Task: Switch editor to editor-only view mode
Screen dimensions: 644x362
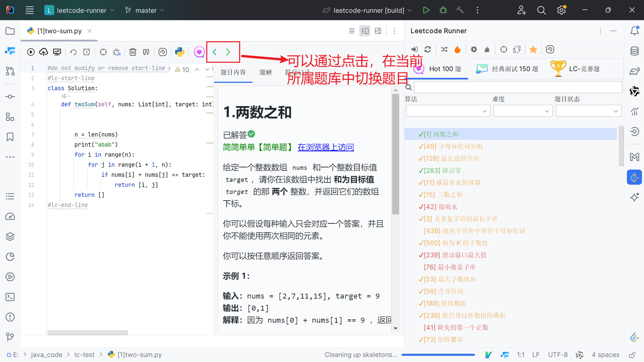Action: point(352,31)
